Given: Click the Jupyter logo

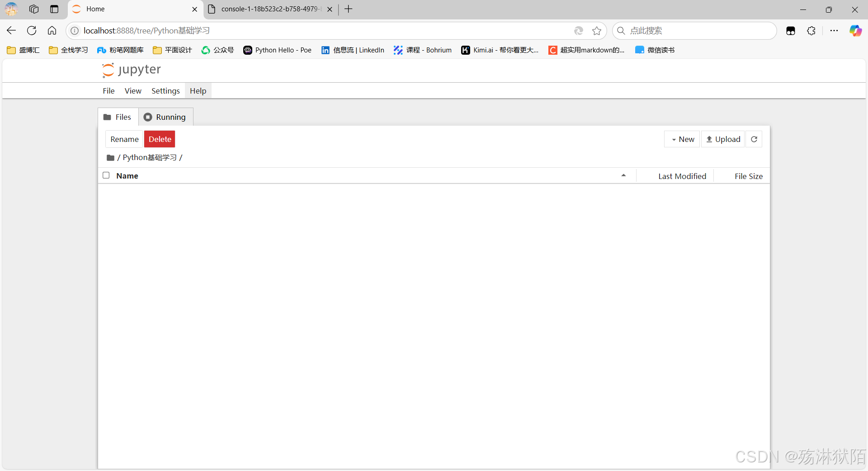Looking at the screenshot, I should [x=132, y=70].
